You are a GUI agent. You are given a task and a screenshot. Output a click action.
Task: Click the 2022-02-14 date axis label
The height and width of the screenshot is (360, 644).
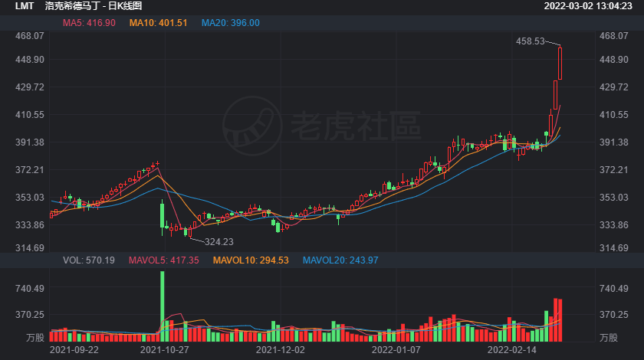(512, 350)
